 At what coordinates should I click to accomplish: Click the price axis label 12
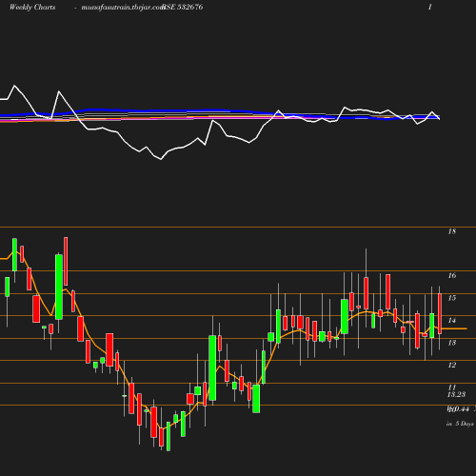tap(452, 365)
